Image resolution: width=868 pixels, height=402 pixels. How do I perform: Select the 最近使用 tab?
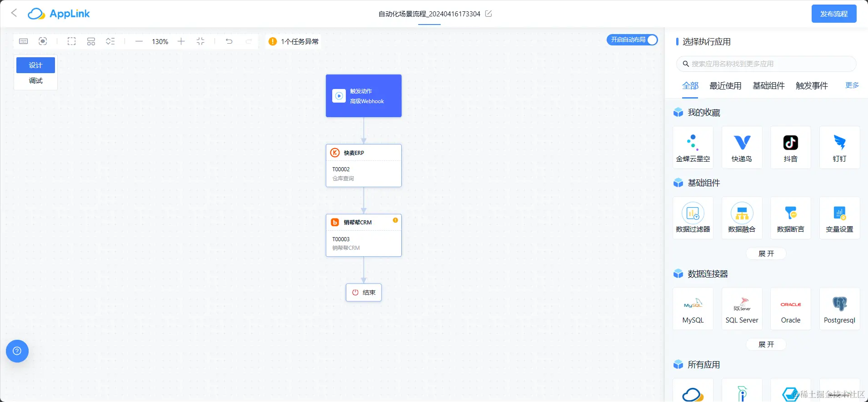(x=725, y=86)
